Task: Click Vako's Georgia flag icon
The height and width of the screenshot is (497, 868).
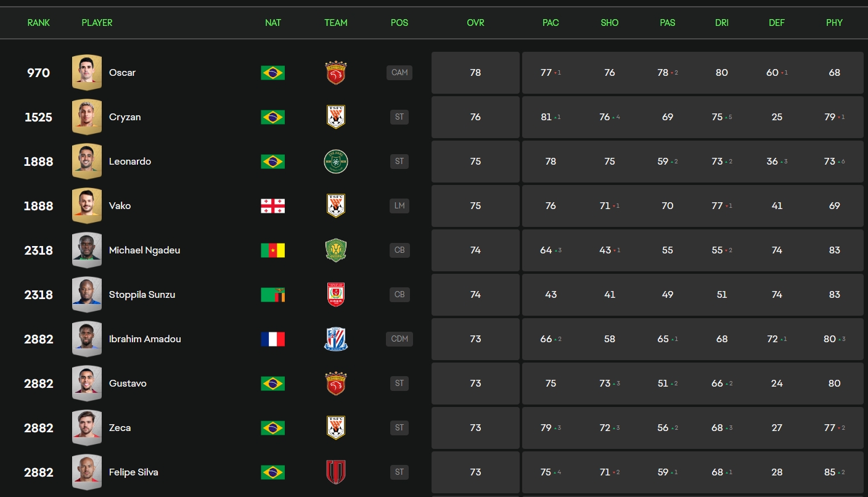Action: (272, 206)
